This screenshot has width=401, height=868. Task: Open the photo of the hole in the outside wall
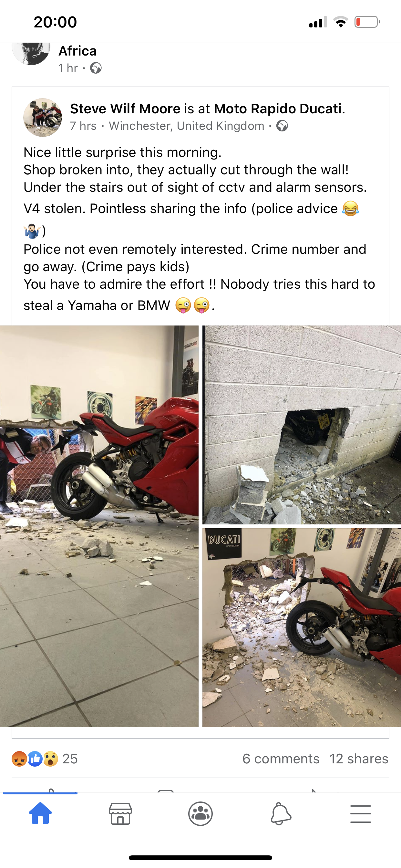tap(302, 425)
